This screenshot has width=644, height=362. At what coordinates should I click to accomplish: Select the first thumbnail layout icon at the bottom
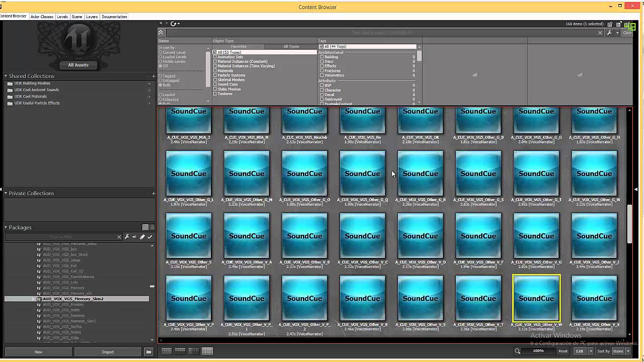click(167, 351)
